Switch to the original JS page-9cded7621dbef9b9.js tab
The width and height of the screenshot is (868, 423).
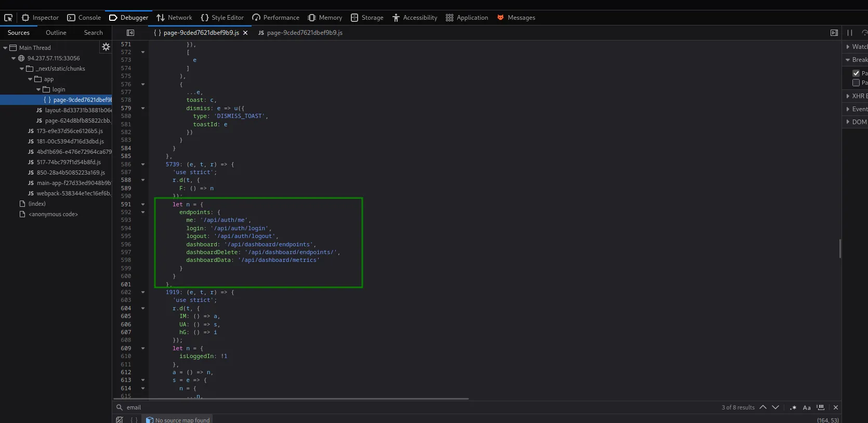tap(300, 33)
